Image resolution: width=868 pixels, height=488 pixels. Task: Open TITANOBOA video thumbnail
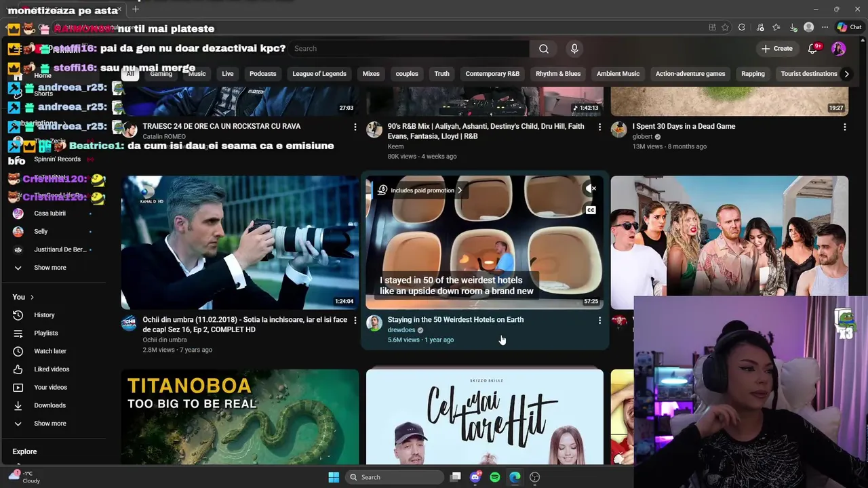coord(240,417)
